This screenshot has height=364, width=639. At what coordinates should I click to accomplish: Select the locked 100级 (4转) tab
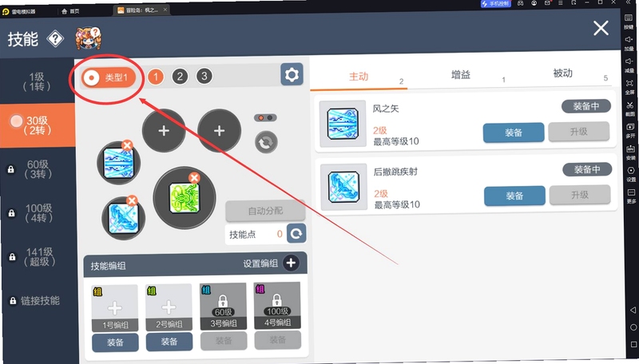[x=38, y=213]
